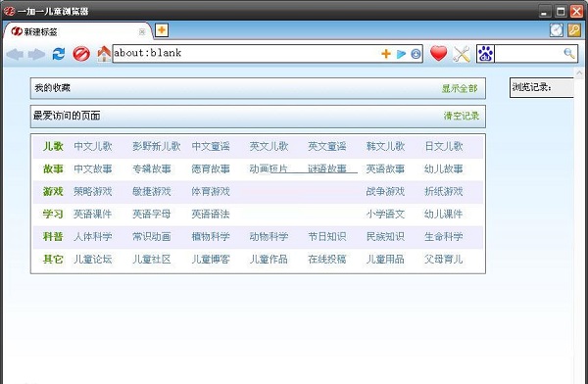Open the home page icon
Image resolution: width=588 pixels, height=384 pixels.
tap(104, 54)
